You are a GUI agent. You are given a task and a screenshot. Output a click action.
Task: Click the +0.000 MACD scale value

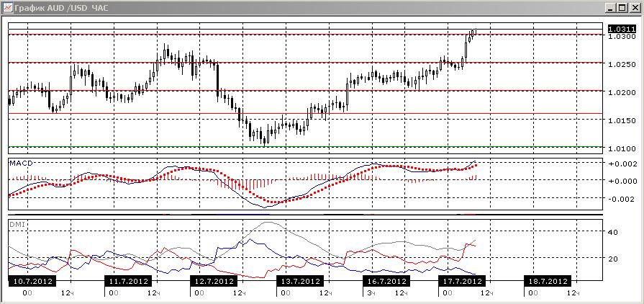click(622, 181)
